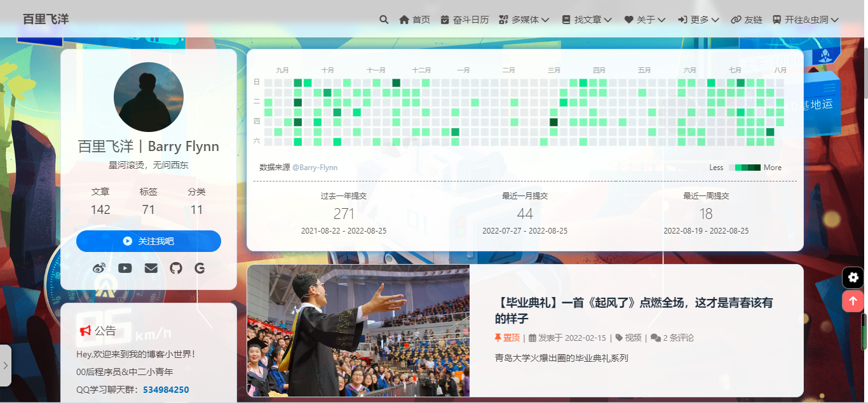Click the 最近一周提交 count 18
The width and height of the screenshot is (868, 403).
(x=706, y=214)
